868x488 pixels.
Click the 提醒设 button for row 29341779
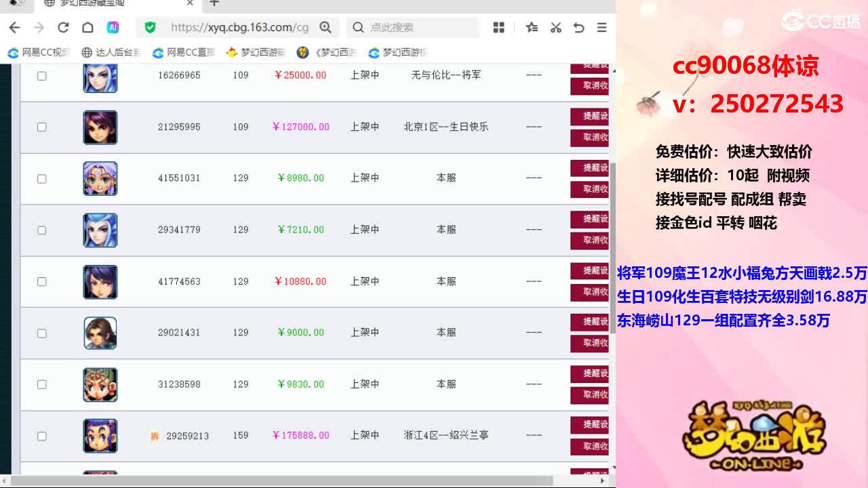pyautogui.click(x=589, y=219)
